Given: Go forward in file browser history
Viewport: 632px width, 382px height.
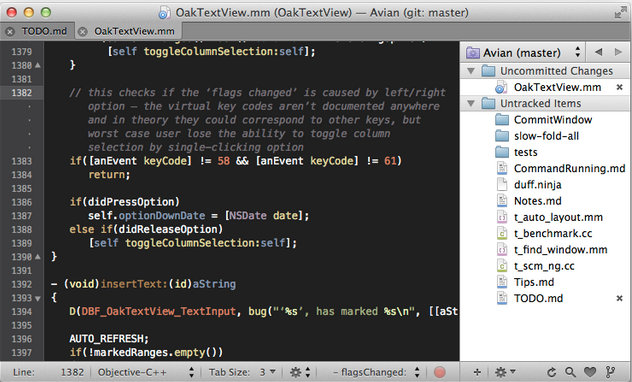Looking at the screenshot, I should 618,52.
